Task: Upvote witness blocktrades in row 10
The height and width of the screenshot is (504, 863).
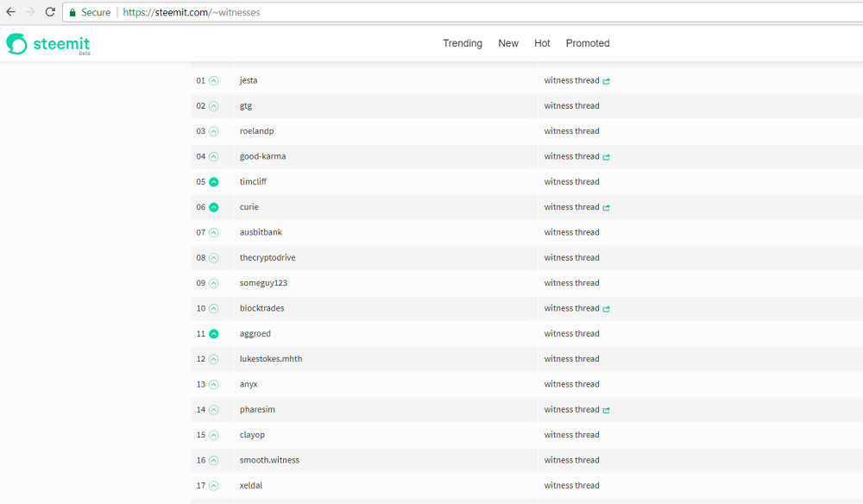Action: (x=214, y=309)
